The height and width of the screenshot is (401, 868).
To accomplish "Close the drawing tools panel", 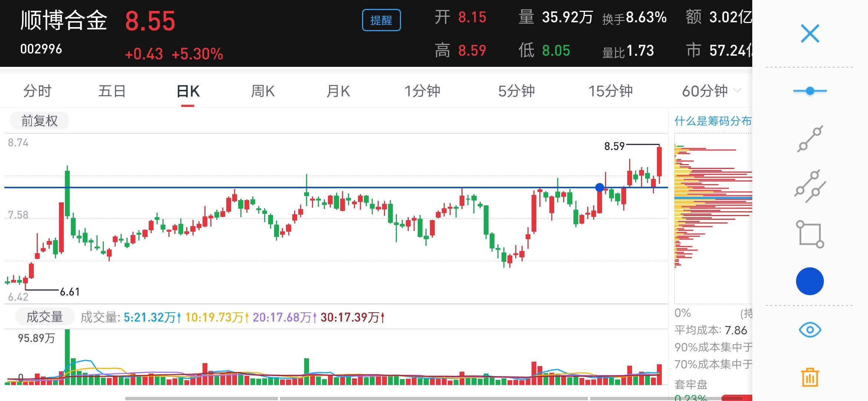I will (x=810, y=34).
